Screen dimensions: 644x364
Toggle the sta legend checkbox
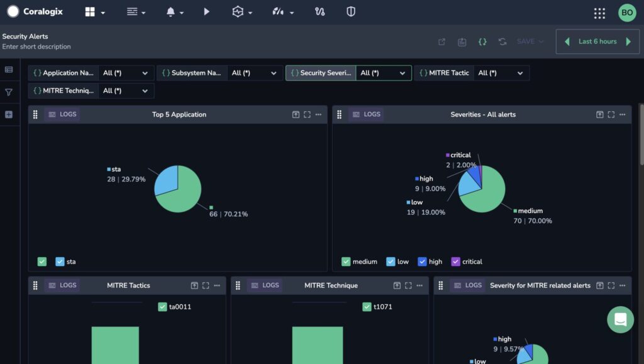tap(60, 262)
